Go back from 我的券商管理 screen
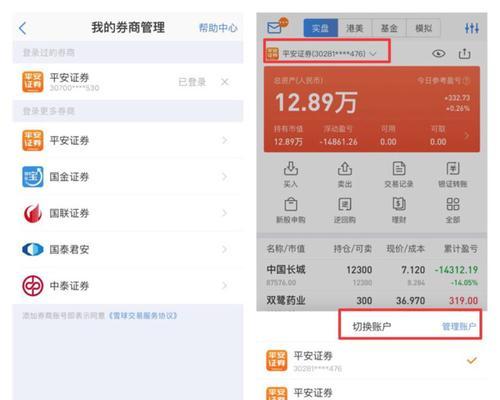The image size is (500, 400). tap(23, 28)
